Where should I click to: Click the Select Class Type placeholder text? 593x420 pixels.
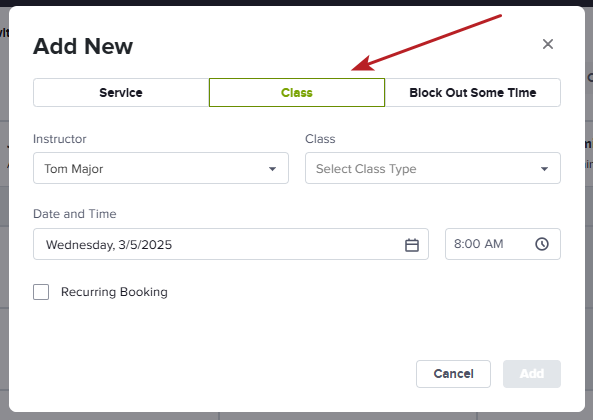pyautogui.click(x=366, y=169)
